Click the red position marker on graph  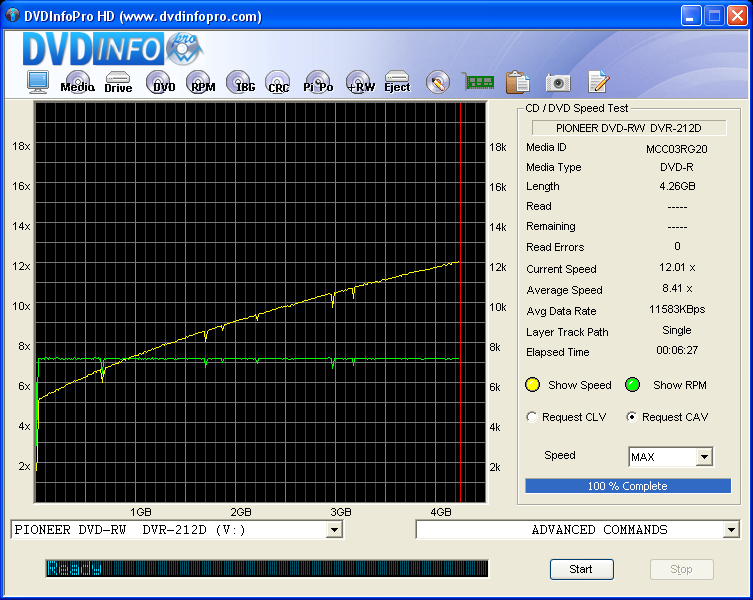click(460, 303)
